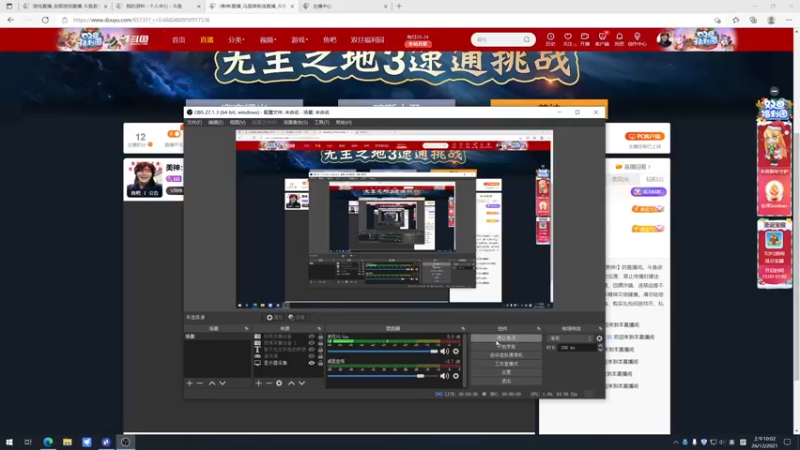Click the 开始录制 button in OBS controls
Screen dimensions: 800x450
506,346
